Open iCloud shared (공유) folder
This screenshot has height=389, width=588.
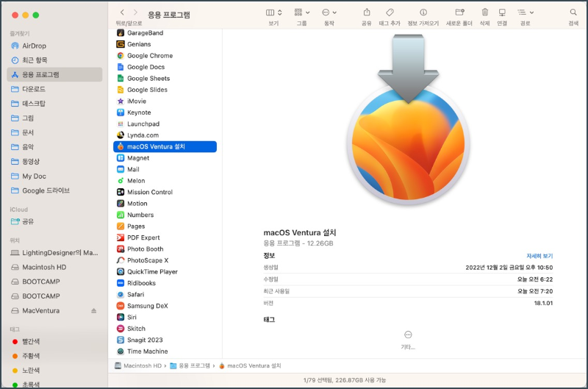click(54, 221)
